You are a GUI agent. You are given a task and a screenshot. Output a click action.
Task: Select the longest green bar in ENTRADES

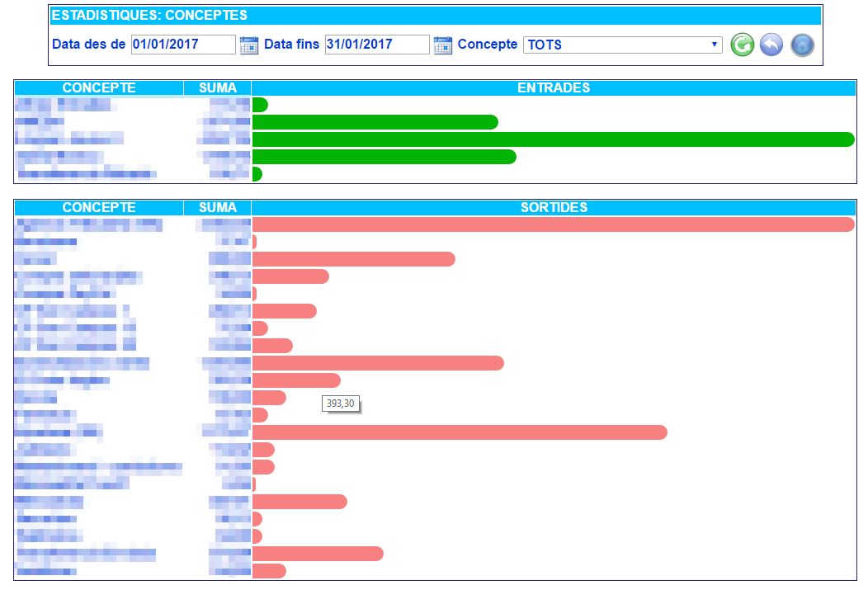pos(553,139)
